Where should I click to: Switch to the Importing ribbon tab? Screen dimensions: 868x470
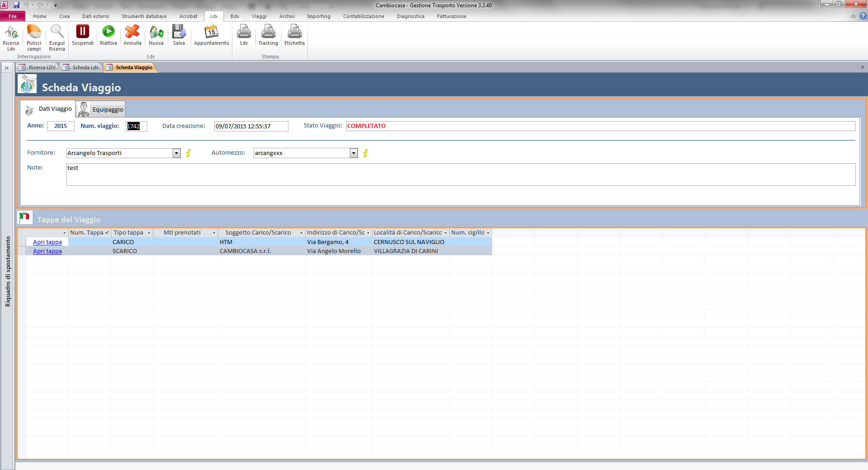(x=319, y=16)
